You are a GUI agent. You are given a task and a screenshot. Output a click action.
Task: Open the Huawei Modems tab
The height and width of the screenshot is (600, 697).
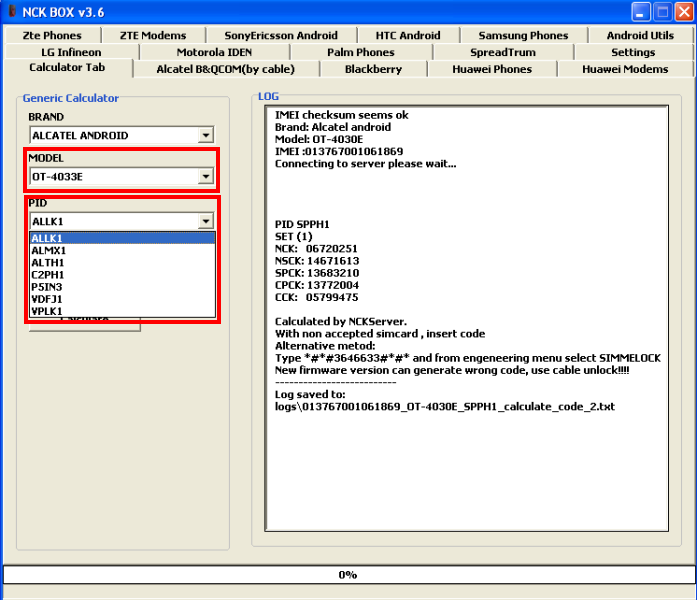point(625,69)
